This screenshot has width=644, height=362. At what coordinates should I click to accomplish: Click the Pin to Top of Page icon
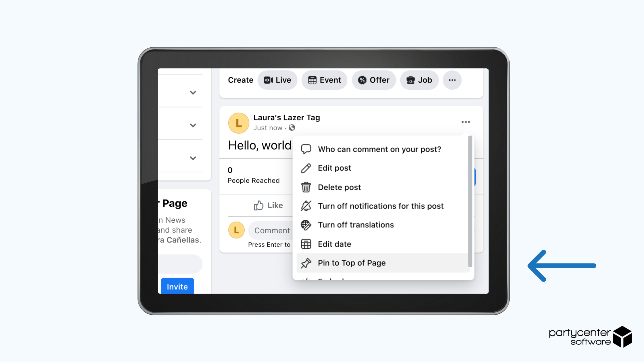click(x=306, y=263)
